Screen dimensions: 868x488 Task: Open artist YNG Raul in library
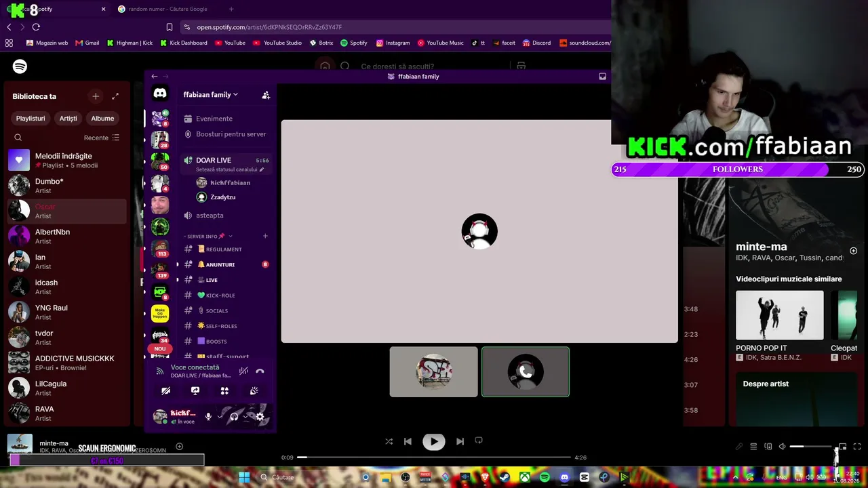pyautogui.click(x=66, y=312)
